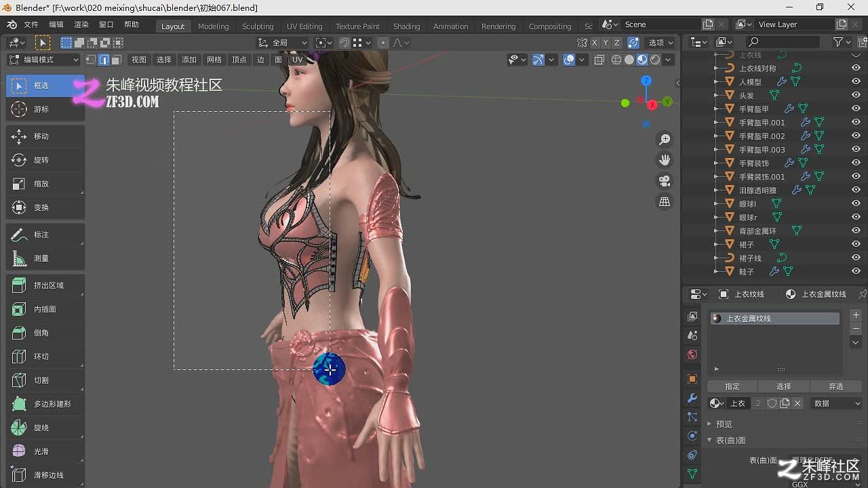
Task: Hide the 手臂盔甲.001 object
Action: tap(856, 122)
